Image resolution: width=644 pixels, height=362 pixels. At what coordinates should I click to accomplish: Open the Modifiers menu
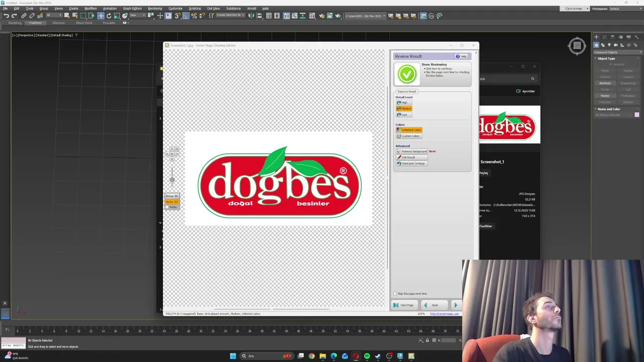(x=91, y=9)
